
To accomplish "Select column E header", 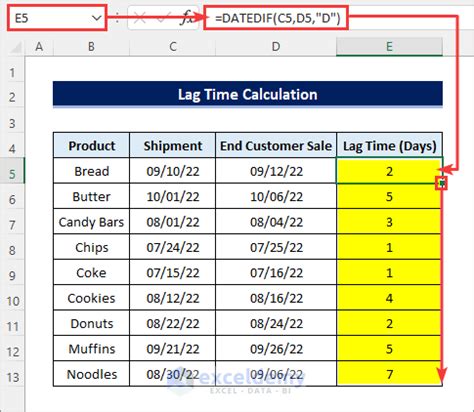I will 389,47.
